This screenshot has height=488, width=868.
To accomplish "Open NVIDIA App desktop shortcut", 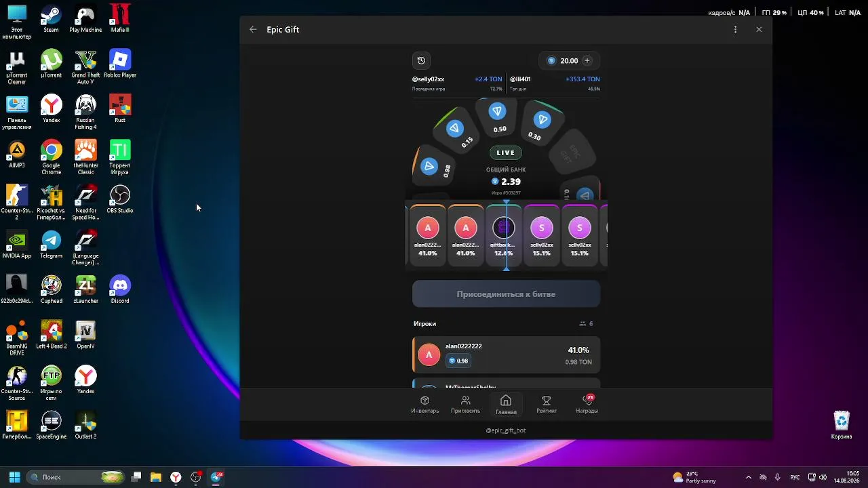I will (x=16, y=245).
